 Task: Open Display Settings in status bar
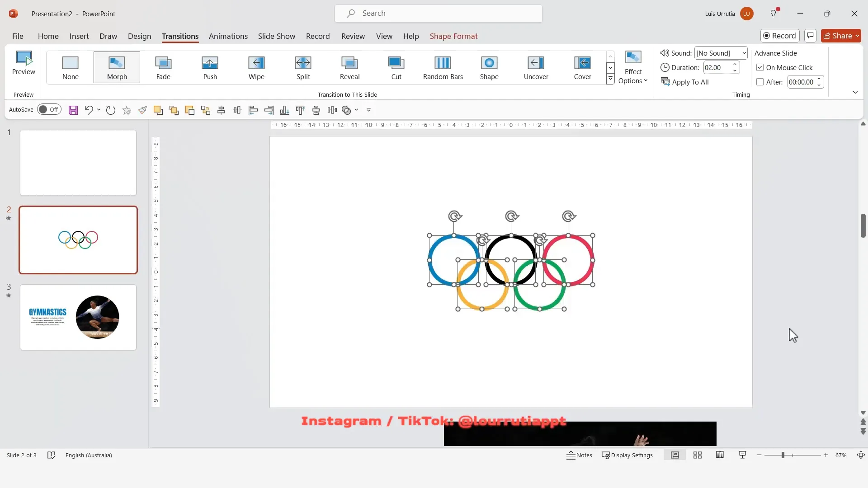627,455
